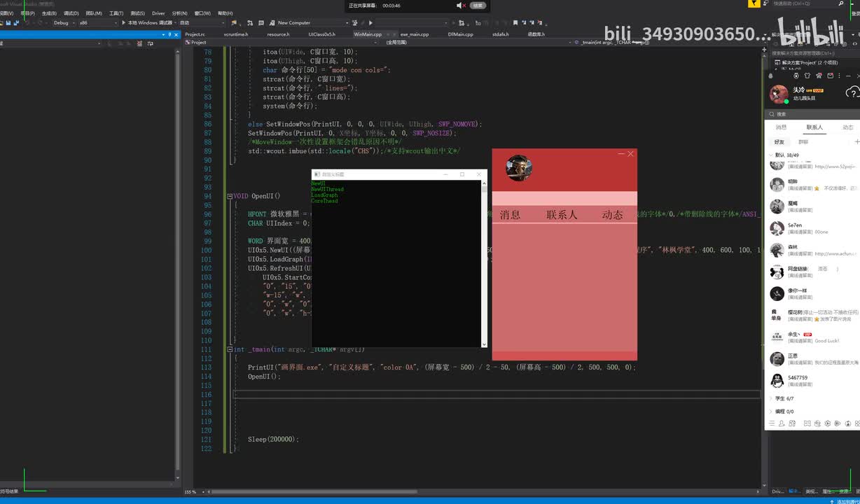Click 联系人 in the red demo window
Viewport: 860px width, 504px height.
click(x=562, y=215)
